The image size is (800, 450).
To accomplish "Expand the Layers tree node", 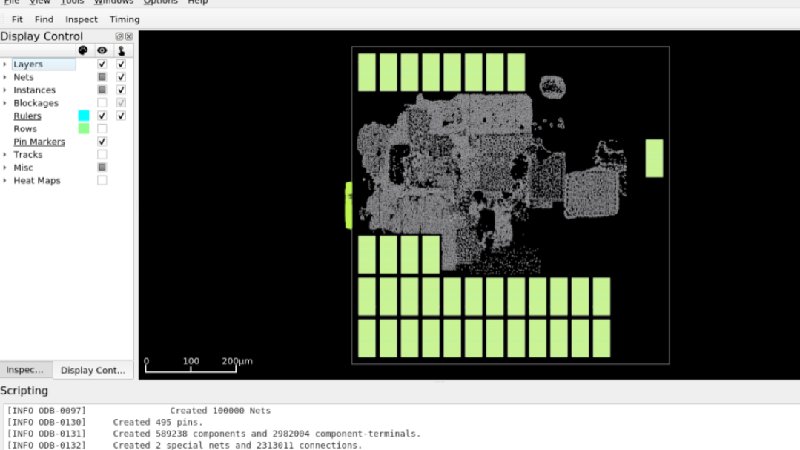I will coord(5,64).
